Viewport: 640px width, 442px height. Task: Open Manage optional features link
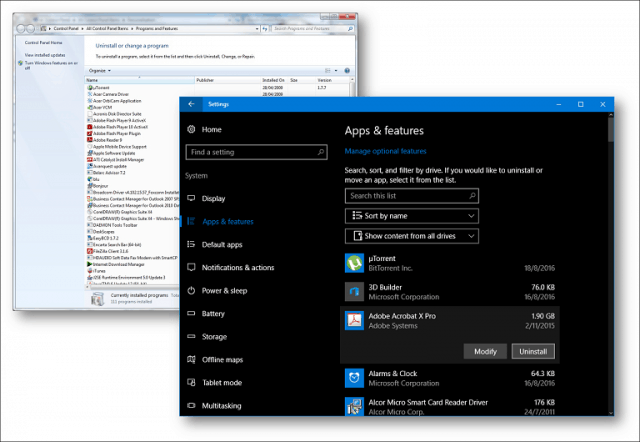(385, 151)
